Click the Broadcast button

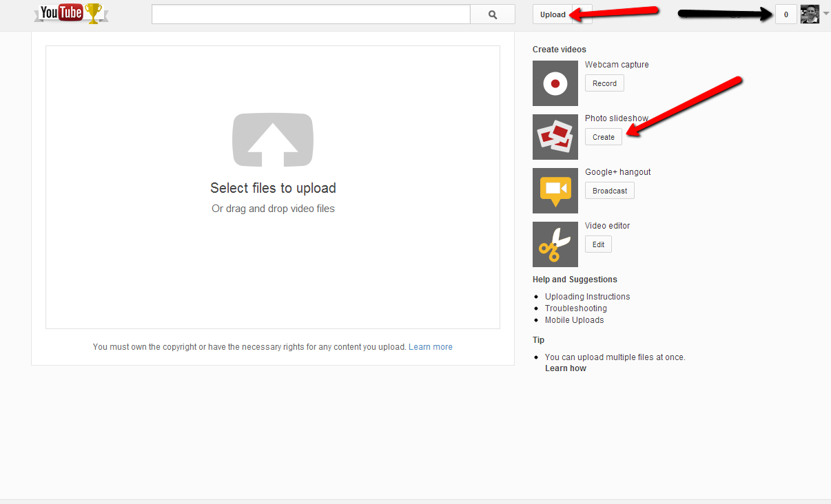[610, 191]
